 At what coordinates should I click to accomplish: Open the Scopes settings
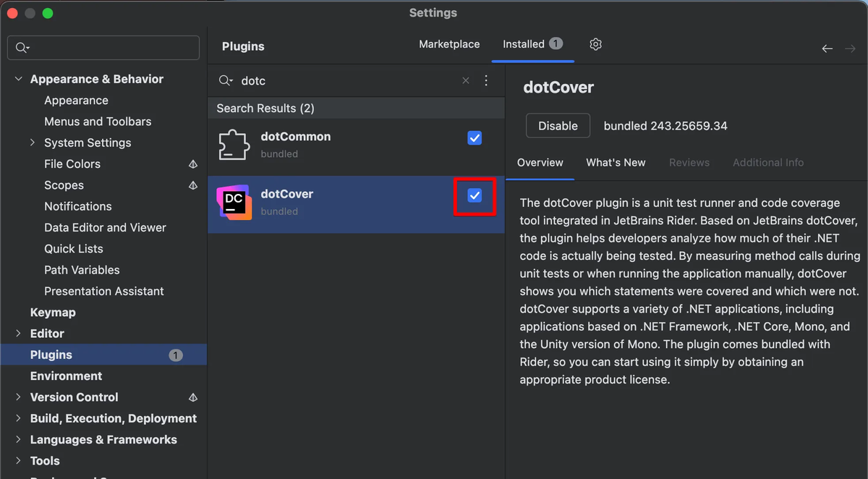[x=64, y=185]
